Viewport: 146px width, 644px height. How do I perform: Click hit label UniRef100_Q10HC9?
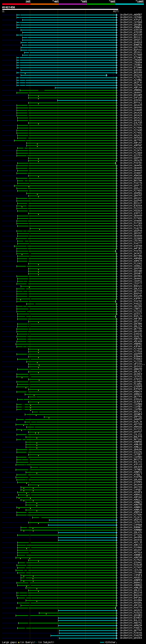click(131, 374)
